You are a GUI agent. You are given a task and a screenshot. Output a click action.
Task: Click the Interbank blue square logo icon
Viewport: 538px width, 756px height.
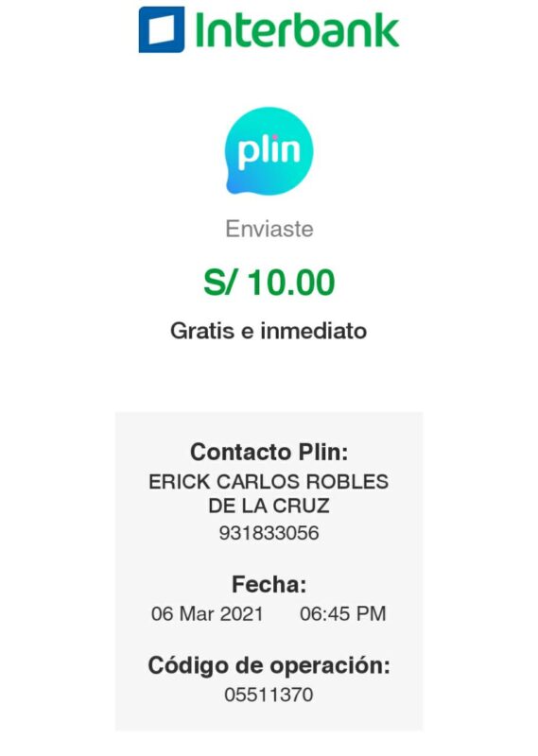click(162, 29)
